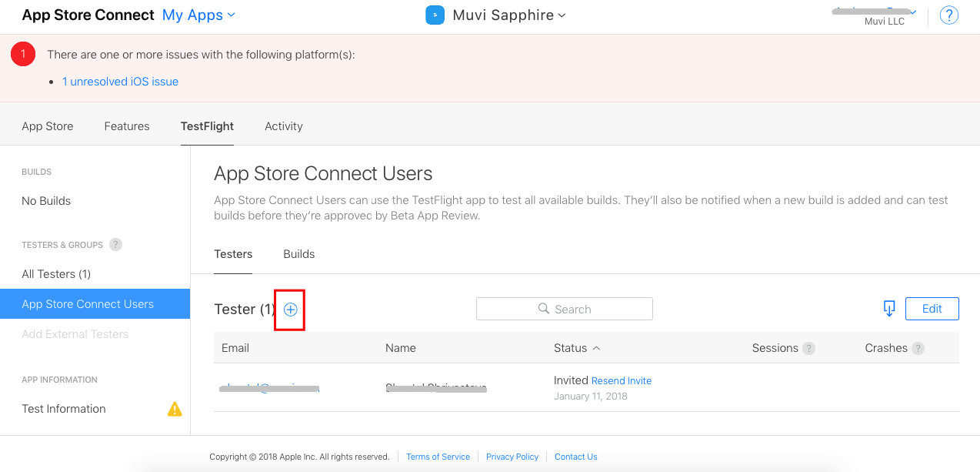The height and width of the screenshot is (472, 980).
Task: Click the download testers arrow icon
Action: (889, 309)
